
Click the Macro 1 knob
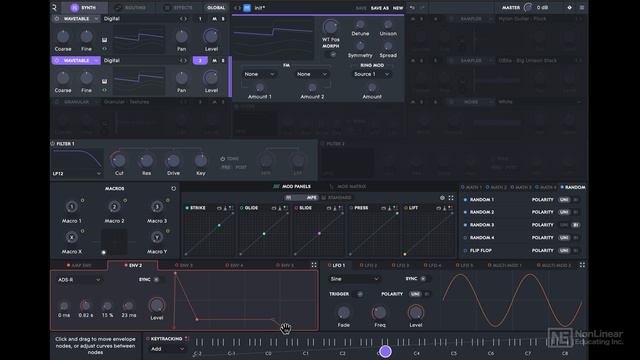coord(71,207)
